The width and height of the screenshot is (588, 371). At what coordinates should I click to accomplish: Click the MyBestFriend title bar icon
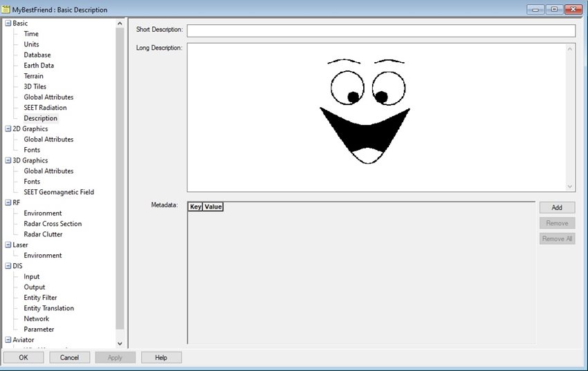pos(7,10)
